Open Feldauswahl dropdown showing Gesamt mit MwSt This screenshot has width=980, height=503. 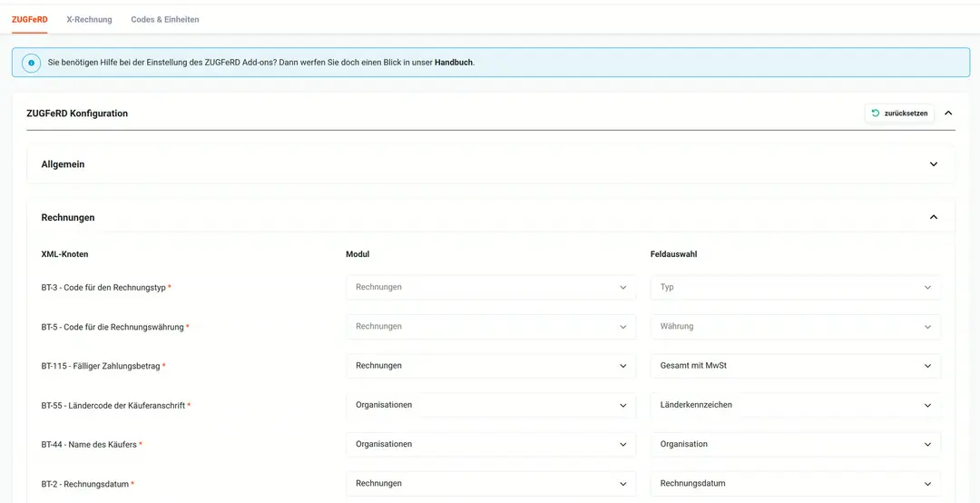796,365
